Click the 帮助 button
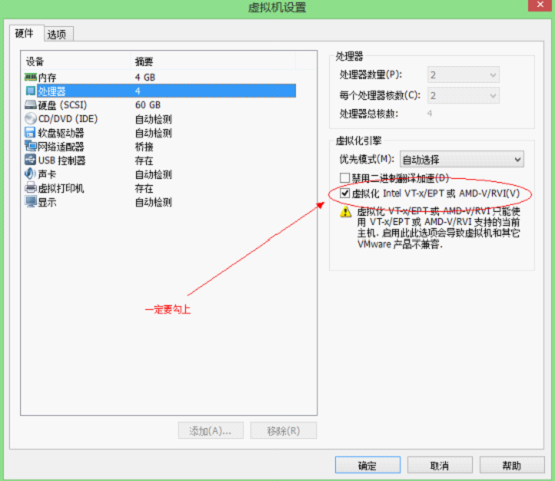 point(512,465)
